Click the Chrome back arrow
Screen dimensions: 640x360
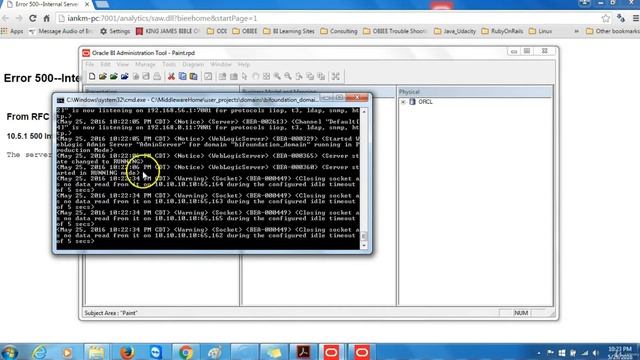(5, 18)
